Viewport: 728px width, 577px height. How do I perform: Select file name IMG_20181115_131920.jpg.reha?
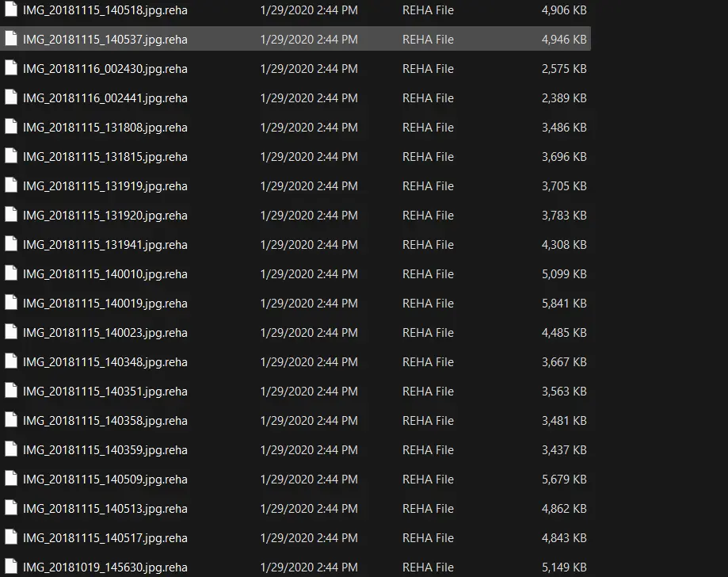tap(105, 215)
